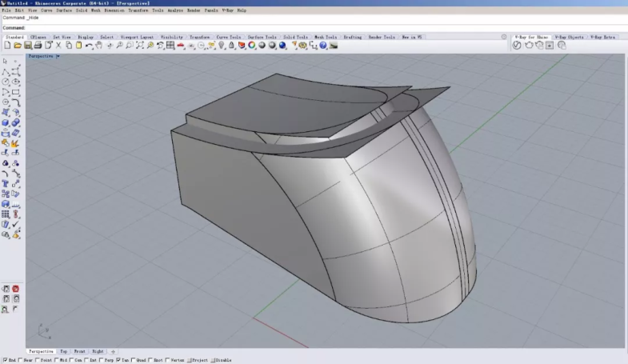
Task: Open the Analyze menu
Action: pos(175,10)
